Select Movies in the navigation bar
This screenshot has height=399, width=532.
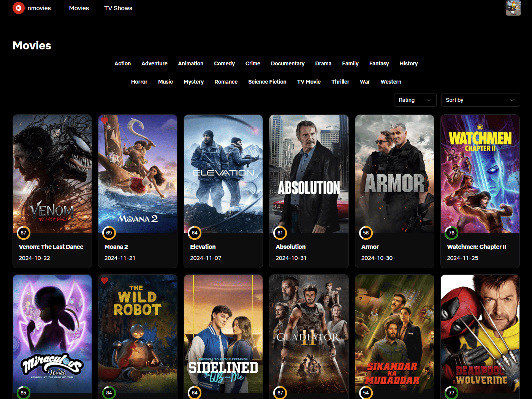pyautogui.click(x=79, y=8)
